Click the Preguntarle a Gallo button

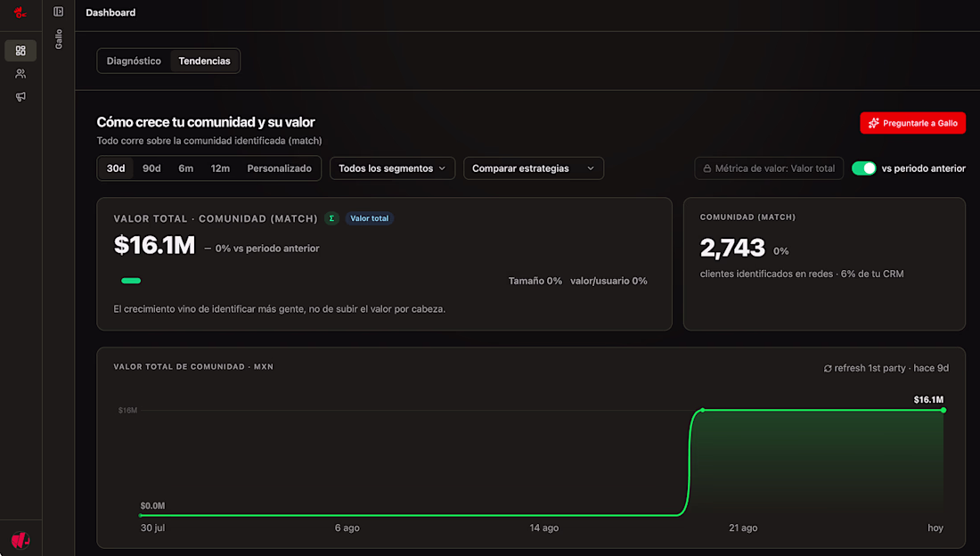[x=912, y=123]
